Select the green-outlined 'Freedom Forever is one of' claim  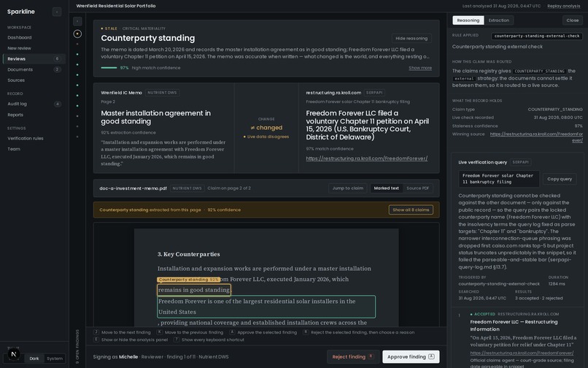click(x=266, y=307)
